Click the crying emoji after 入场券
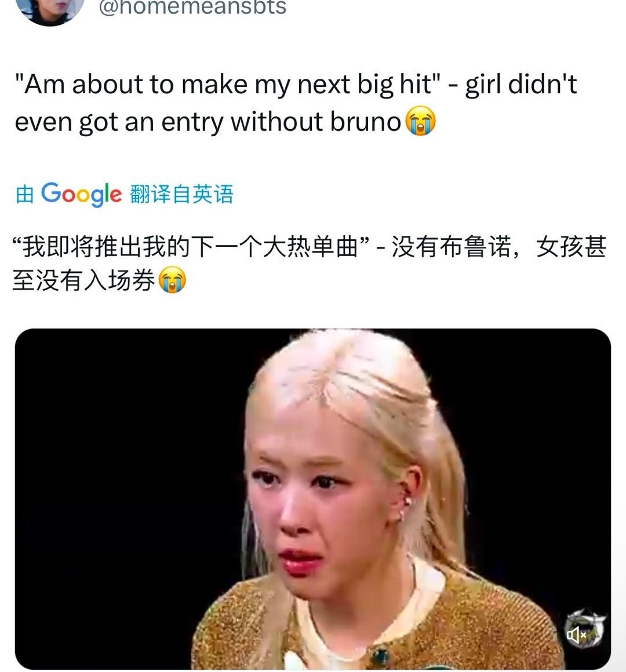Image resolution: width=626 pixels, height=672 pixels. coord(172,279)
